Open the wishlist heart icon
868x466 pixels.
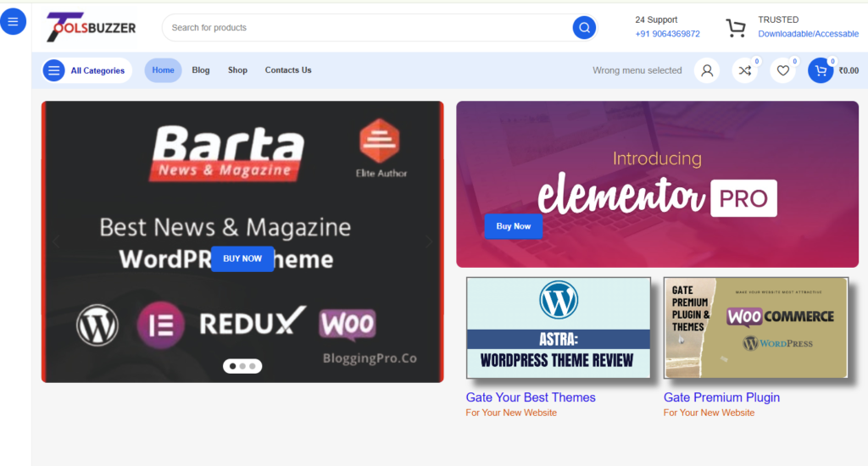[x=782, y=70]
